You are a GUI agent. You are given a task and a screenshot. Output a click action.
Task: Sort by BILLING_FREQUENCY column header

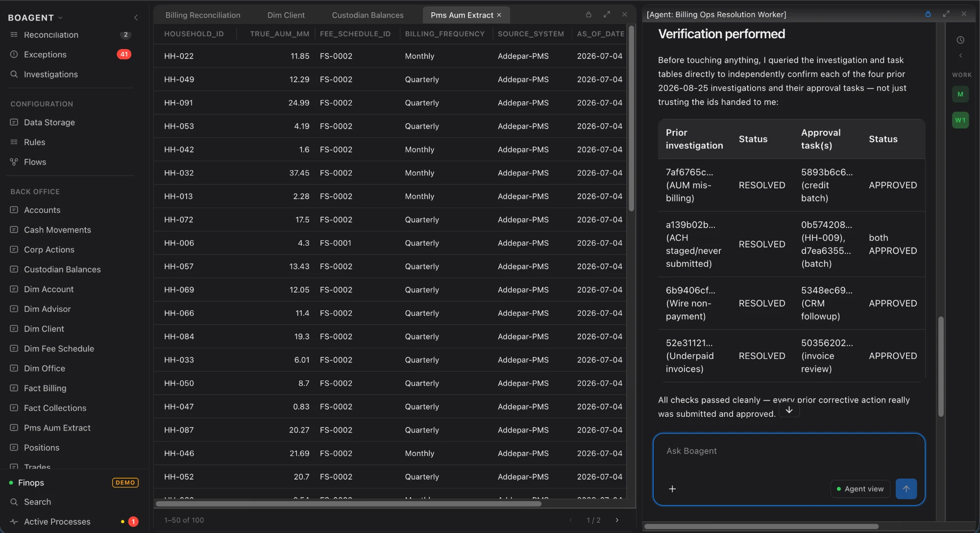click(x=444, y=34)
